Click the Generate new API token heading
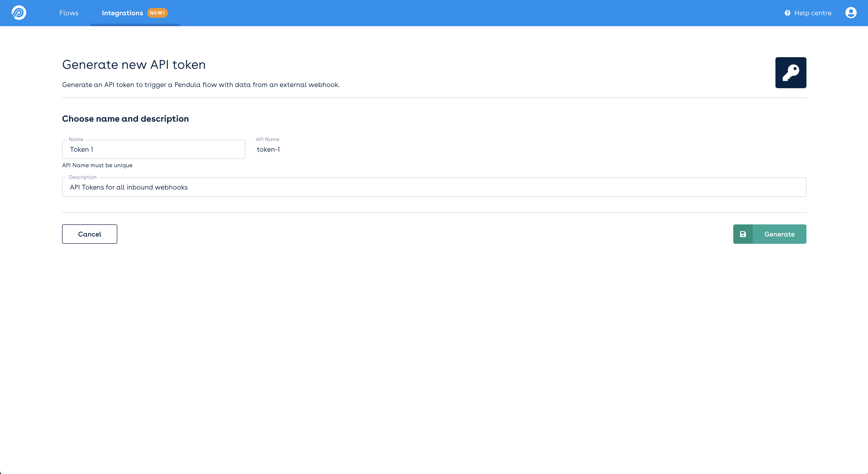Image resolution: width=868 pixels, height=474 pixels. point(134,65)
